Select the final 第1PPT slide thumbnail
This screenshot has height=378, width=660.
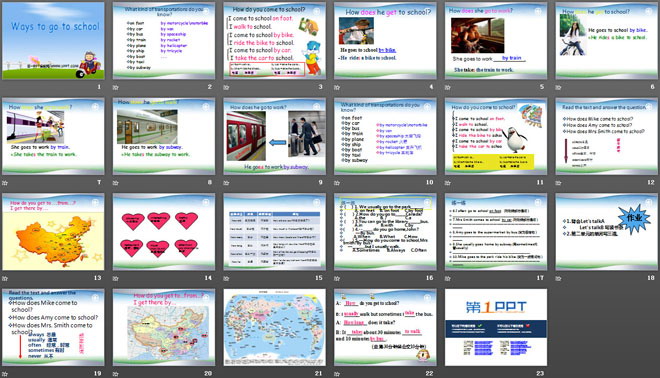click(x=496, y=327)
